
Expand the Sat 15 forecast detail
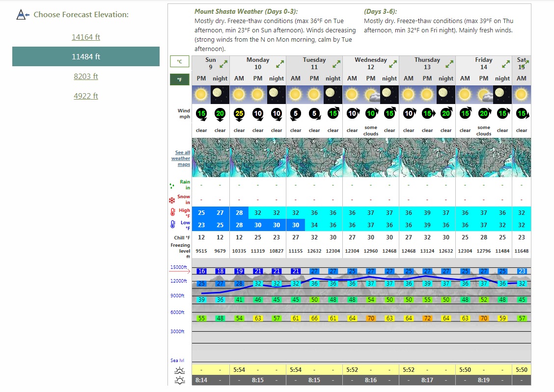526,63
